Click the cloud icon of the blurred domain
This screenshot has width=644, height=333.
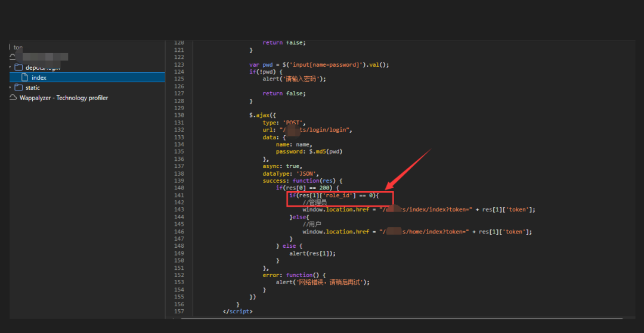[13, 57]
